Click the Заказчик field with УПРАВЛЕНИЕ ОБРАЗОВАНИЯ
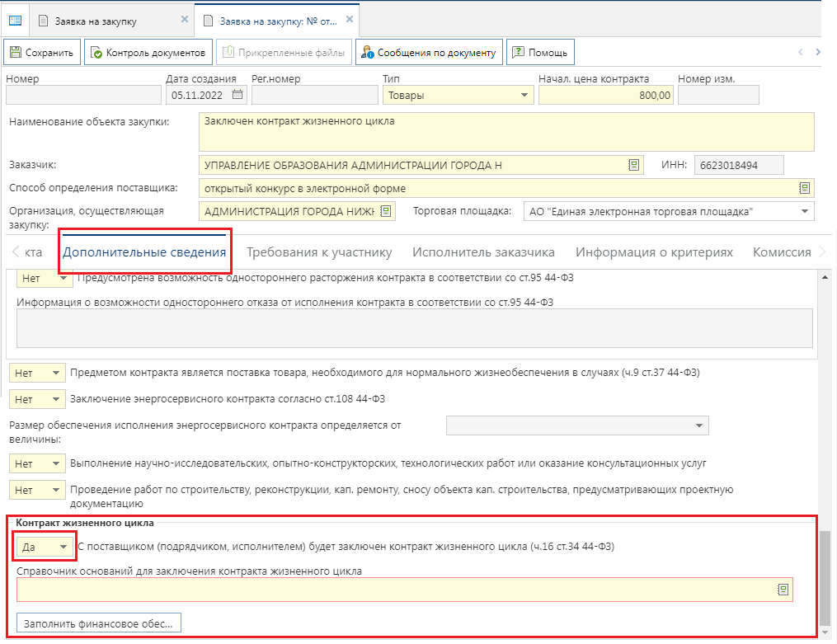837x644 pixels. coord(421,165)
